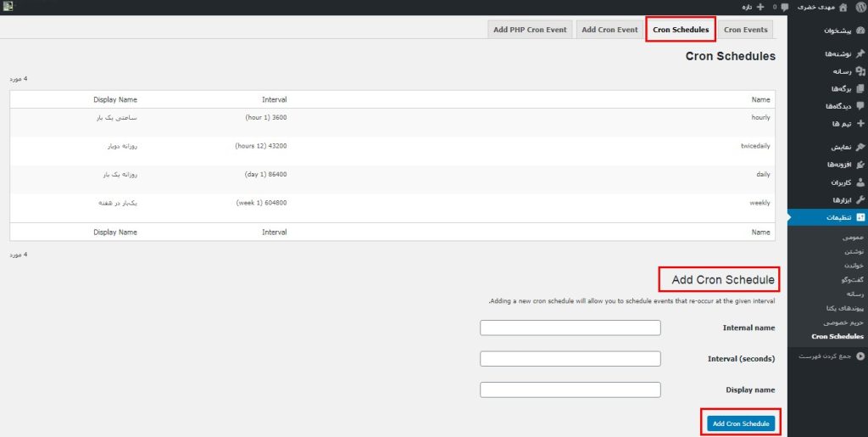
Task: Open Writing (نوشتن) settings submenu
Action: (854, 251)
